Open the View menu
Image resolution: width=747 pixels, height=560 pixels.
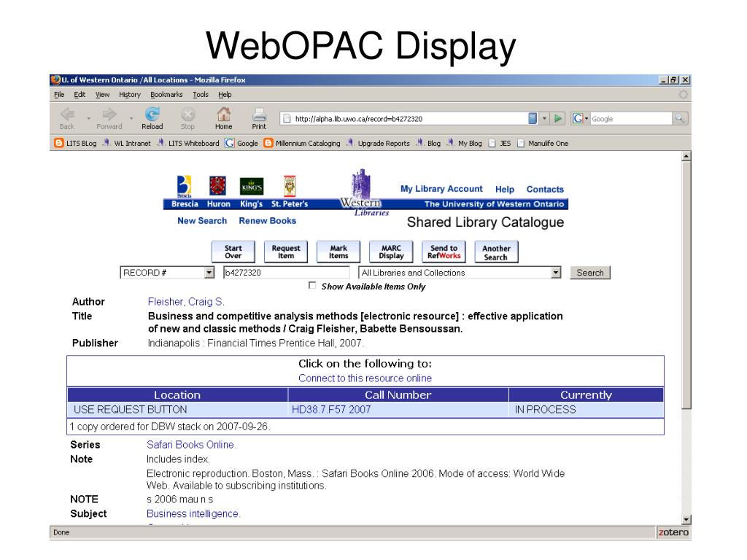102,94
